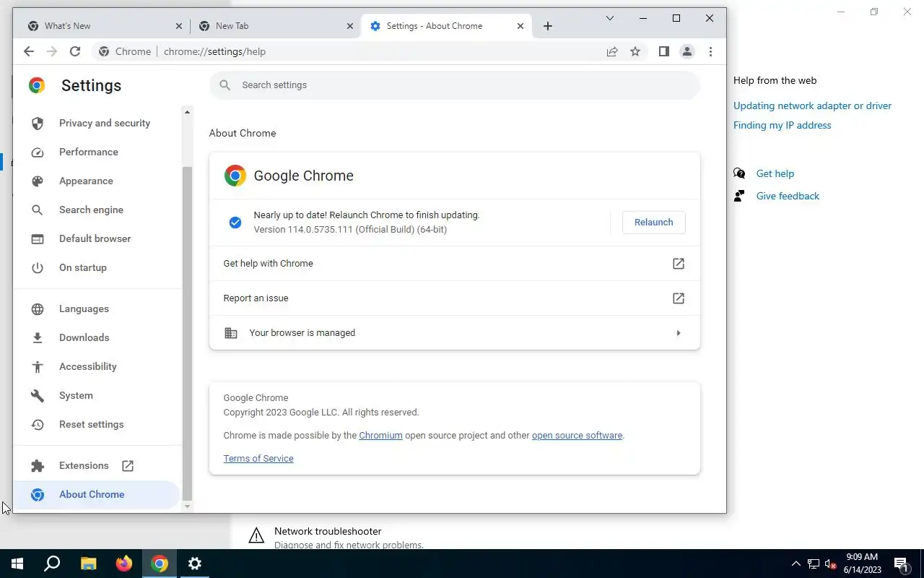Open Network troubleshooter in Settings window

[328, 532]
